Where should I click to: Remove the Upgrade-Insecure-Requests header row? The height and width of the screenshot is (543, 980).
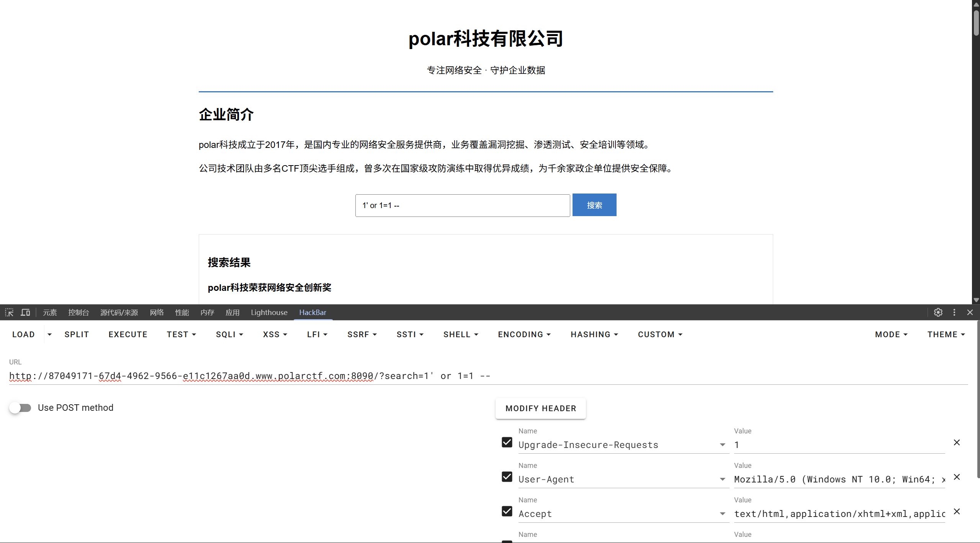coord(956,443)
